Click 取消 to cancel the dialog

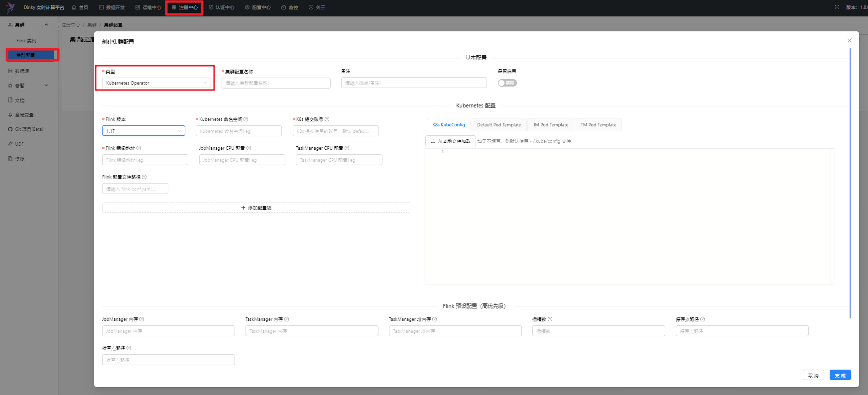coord(813,375)
